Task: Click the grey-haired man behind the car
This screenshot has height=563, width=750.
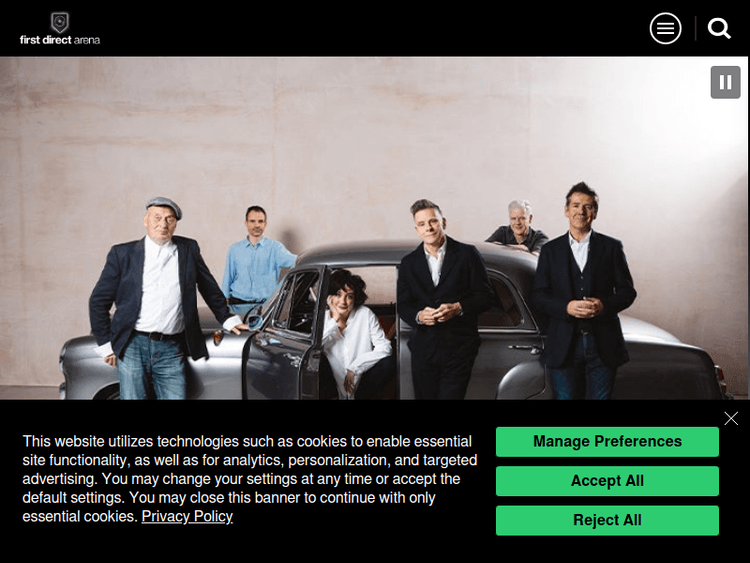Action: point(517,227)
